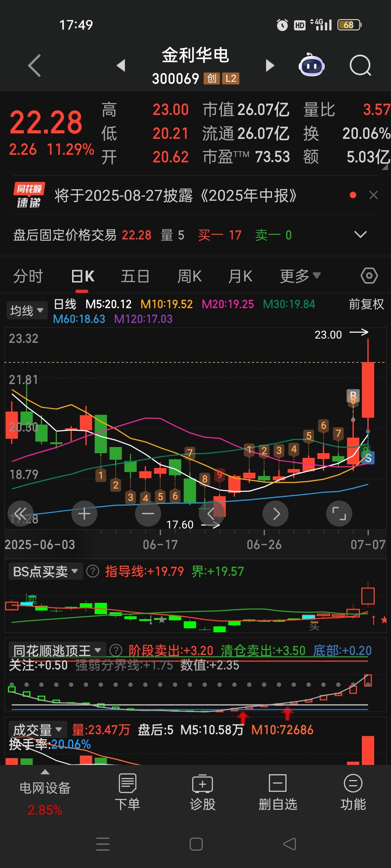Tap the red dot on the notice banner
This screenshot has width=391, height=868.
click(x=353, y=195)
